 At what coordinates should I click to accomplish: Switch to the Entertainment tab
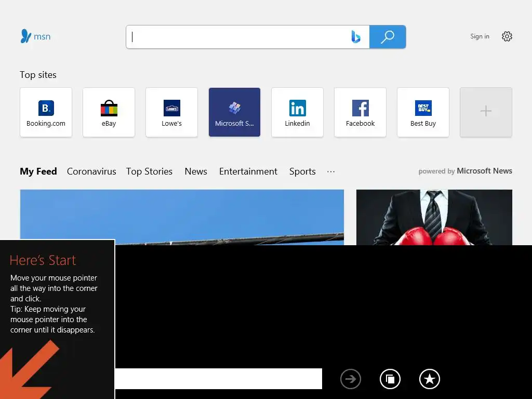(x=248, y=171)
